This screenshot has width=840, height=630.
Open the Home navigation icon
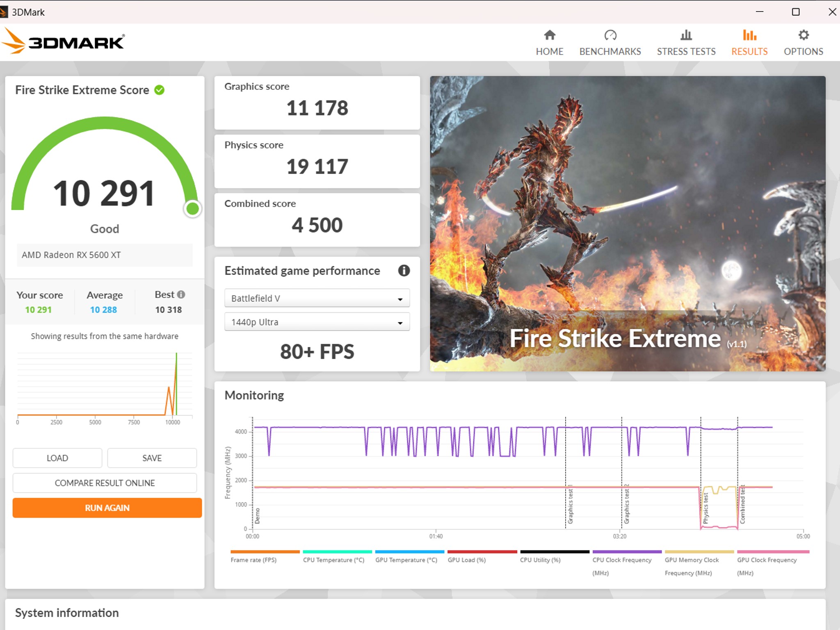click(x=550, y=35)
